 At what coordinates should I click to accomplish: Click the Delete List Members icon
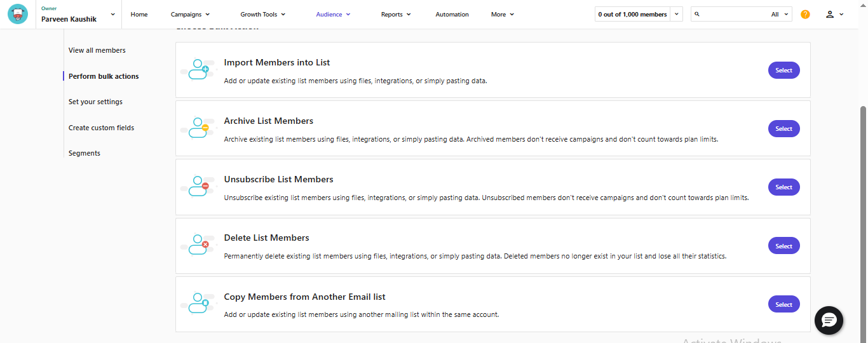198,245
